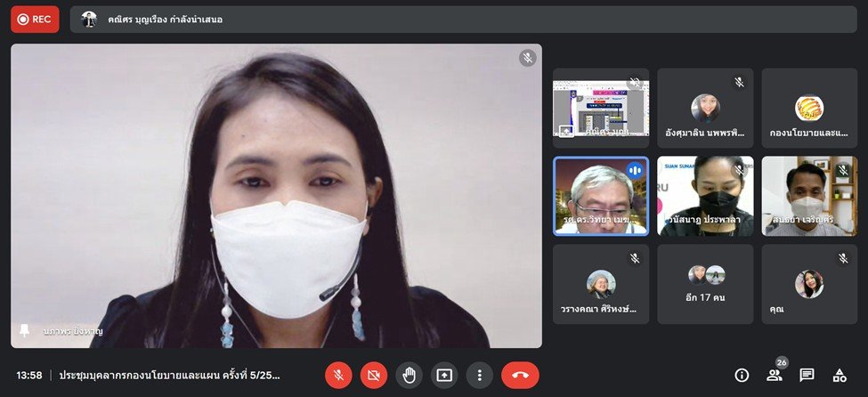
Task: Select the กองนโยบายและแ... participant tile
Action: pyautogui.click(x=809, y=108)
